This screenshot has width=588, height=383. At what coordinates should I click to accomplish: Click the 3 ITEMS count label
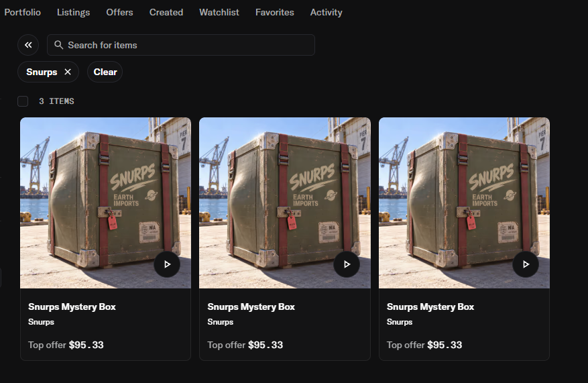[56, 101]
